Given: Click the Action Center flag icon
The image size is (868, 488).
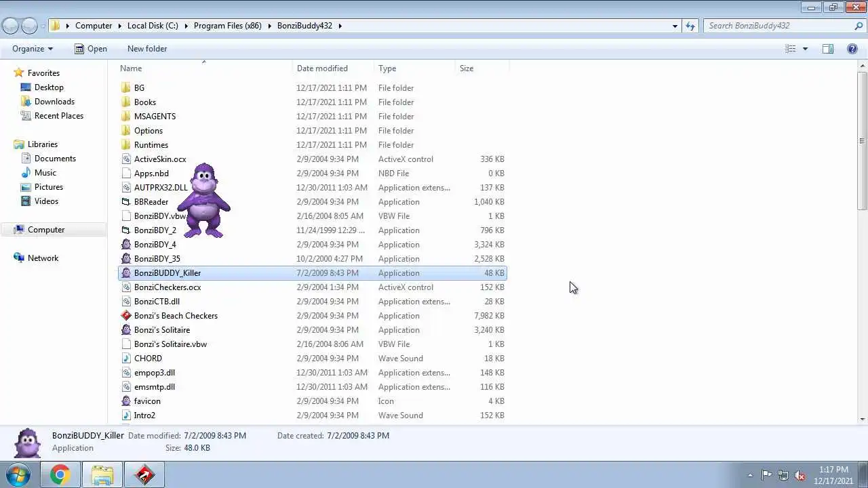Looking at the screenshot, I should [x=766, y=475].
